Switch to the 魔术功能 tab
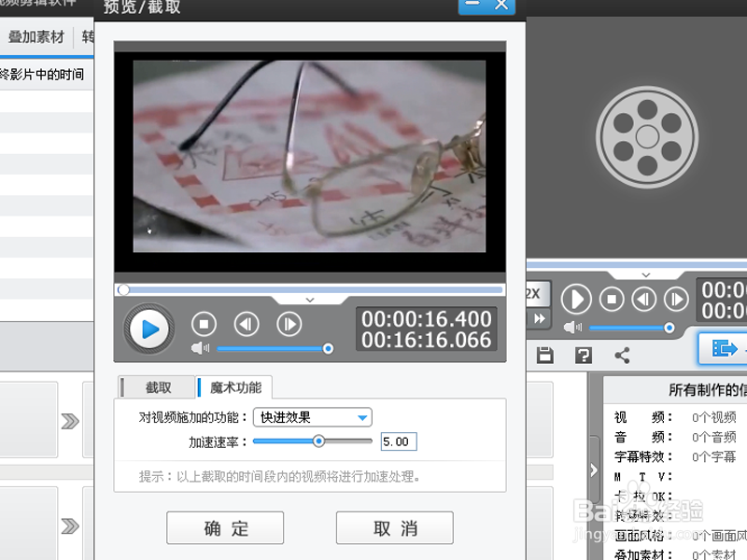The height and width of the screenshot is (560, 747). [235, 387]
